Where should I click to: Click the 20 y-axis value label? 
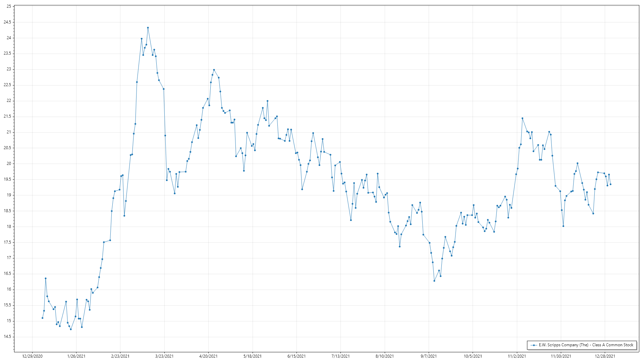pyautogui.click(x=8, y=164)
